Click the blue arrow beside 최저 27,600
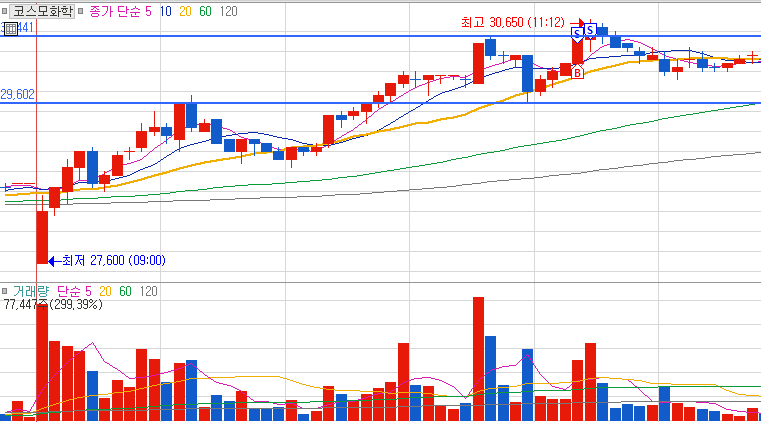Image resolution: width=761 pixels, height=422 pixels. coord(54,261)
